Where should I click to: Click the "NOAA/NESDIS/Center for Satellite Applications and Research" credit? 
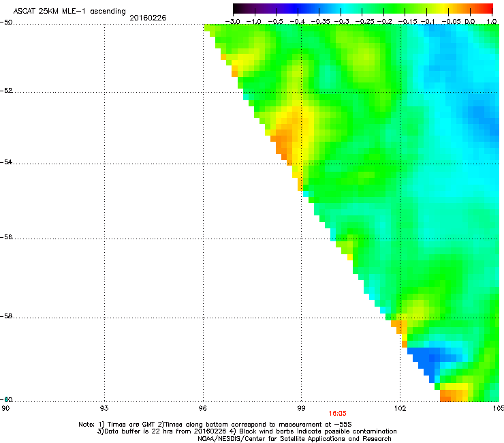click(x=294, y=438)
